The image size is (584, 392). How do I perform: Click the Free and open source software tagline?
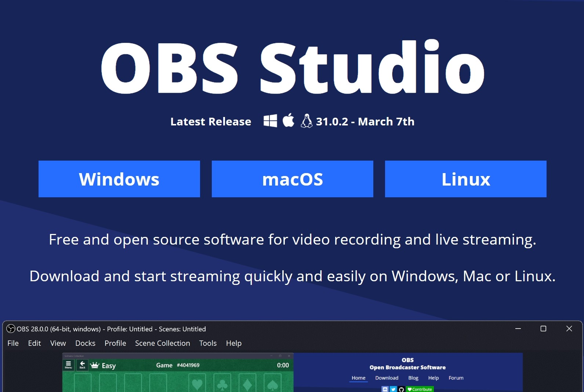[293, 240]
